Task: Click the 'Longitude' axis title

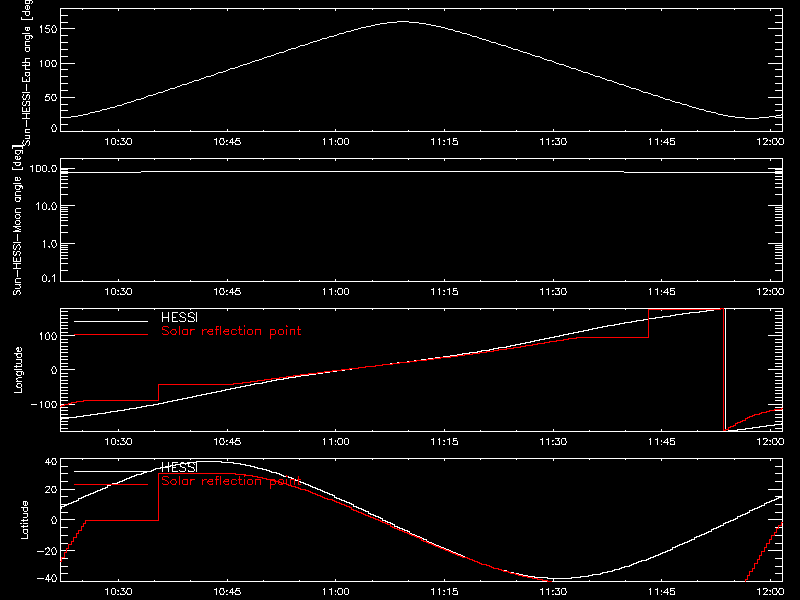Action: [x=18, y=370]
